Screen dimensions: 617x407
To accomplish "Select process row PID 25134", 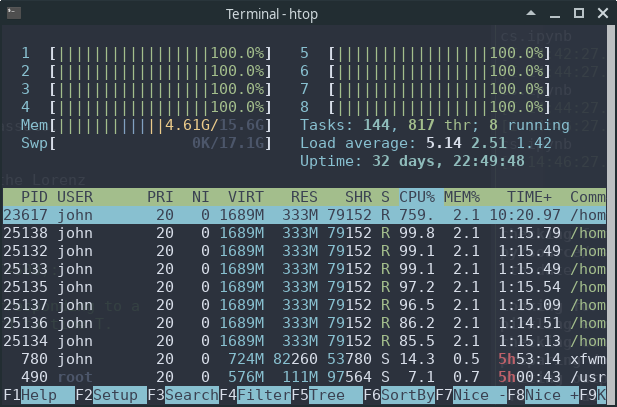I will click(x=304, y=341).
